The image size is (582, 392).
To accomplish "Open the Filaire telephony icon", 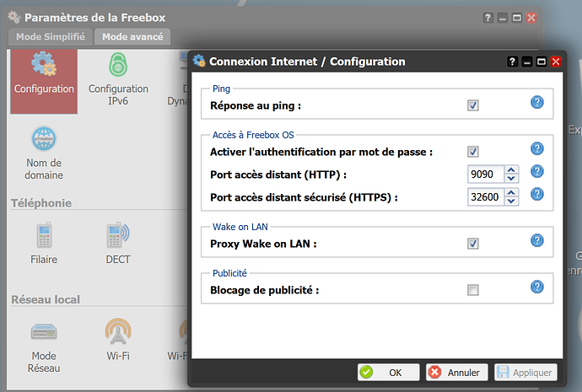I will 44,243.
